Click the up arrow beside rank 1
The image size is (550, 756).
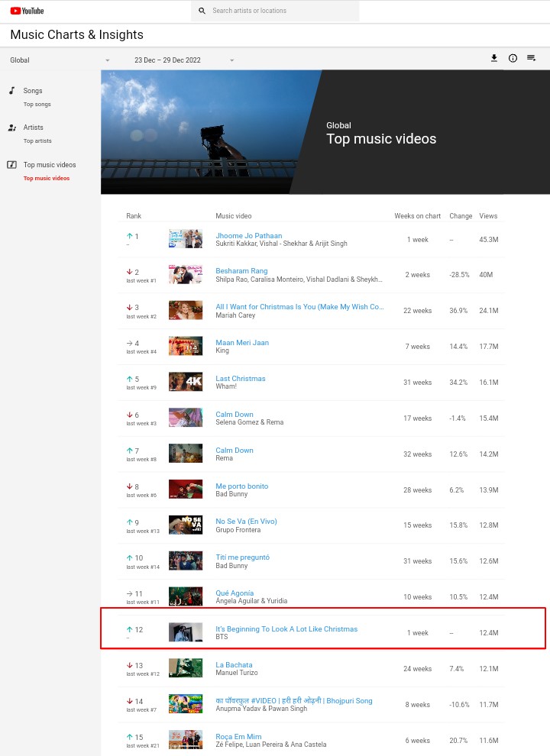(x=129, y=236)
